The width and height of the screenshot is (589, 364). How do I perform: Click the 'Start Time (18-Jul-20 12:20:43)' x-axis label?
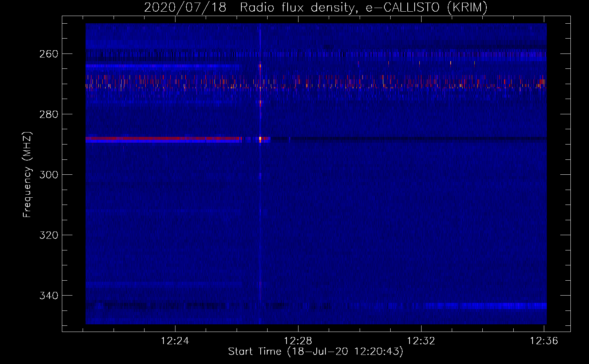316,352
